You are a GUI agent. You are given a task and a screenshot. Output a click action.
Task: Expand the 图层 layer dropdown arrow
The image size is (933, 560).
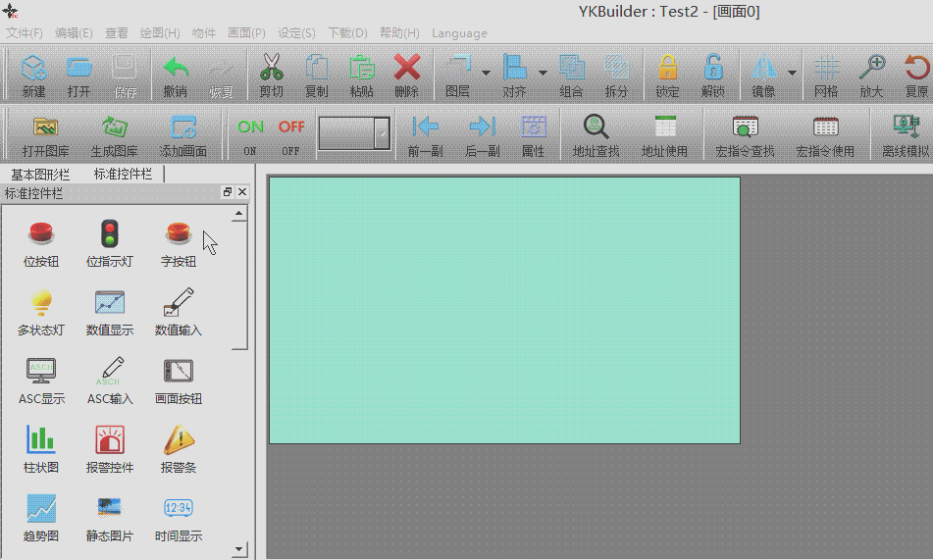tap(486, 73)
